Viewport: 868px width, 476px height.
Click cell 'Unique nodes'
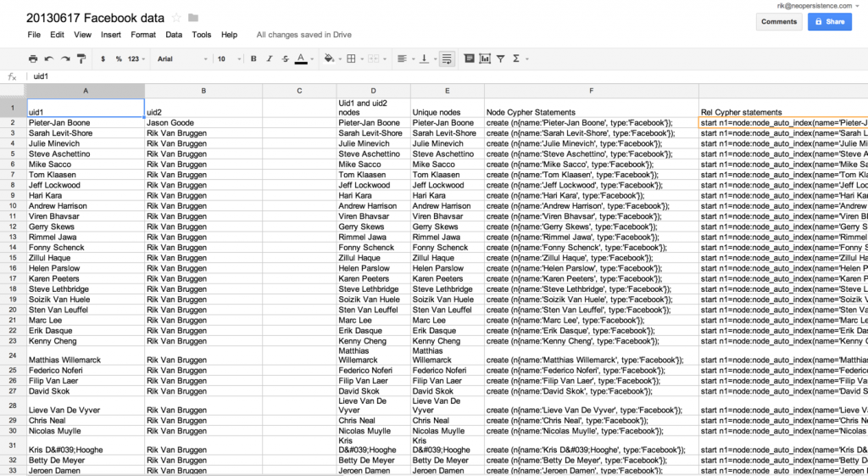(448, 108)
